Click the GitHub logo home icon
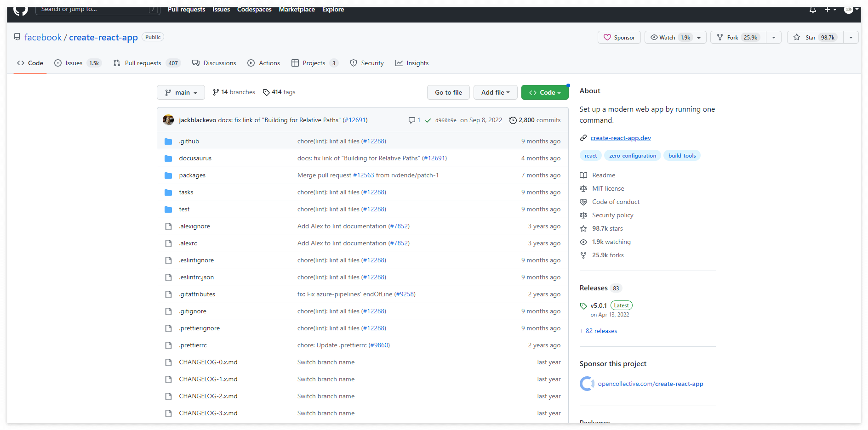This screenshot has height=430, width=868. coord(21,10)
